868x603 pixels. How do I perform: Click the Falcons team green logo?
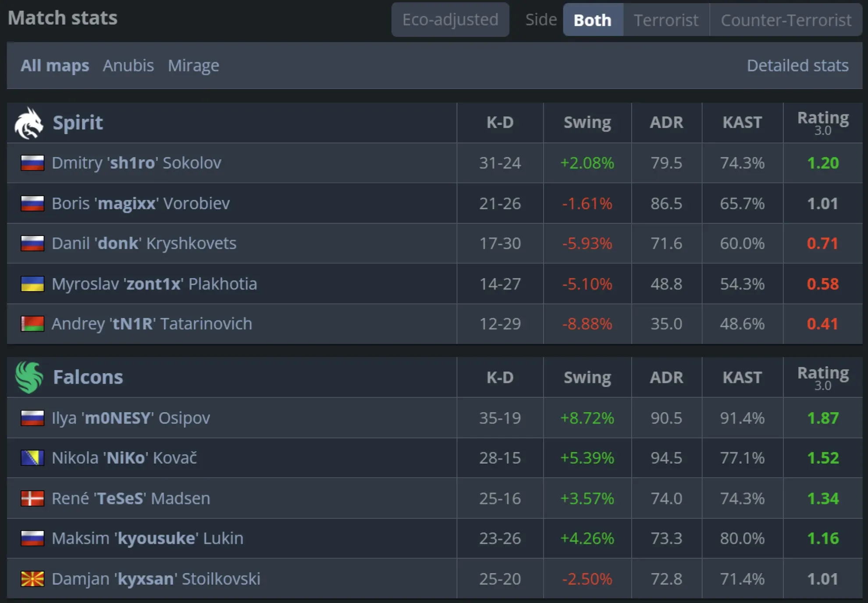(x=29, y=378)
